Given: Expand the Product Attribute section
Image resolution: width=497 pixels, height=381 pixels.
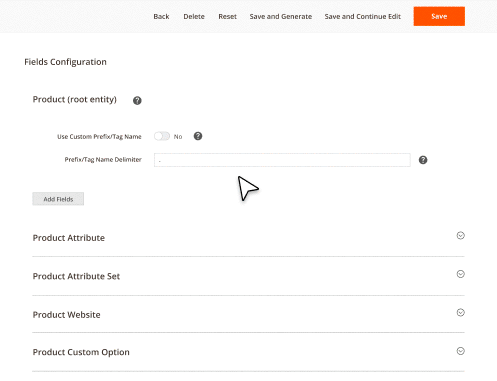Looking at the screenshot, I should pyautogui.click(x=460, y=235).
